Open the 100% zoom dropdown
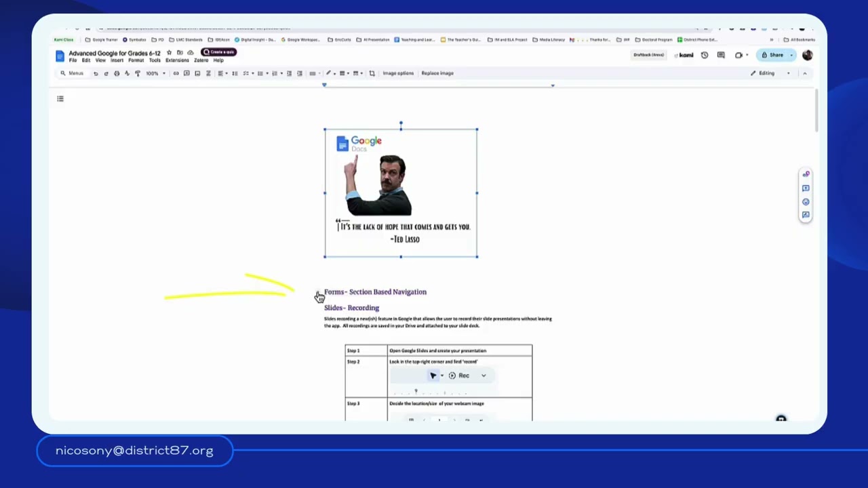Viewport: 868px width, 488px height. 156,73
